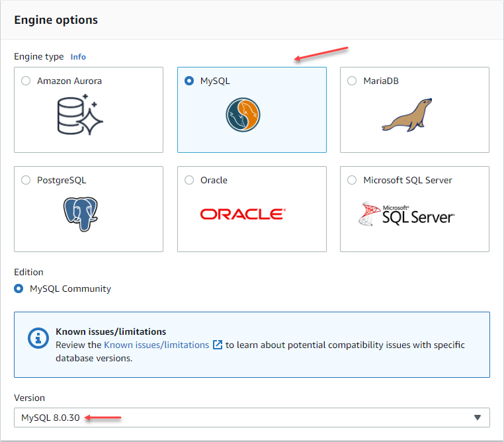This screenshot has width=504, height=442.
Task: Pick the Microsoft SQL Server radio button
Action: pyautogui.click(x=352, y=180)
